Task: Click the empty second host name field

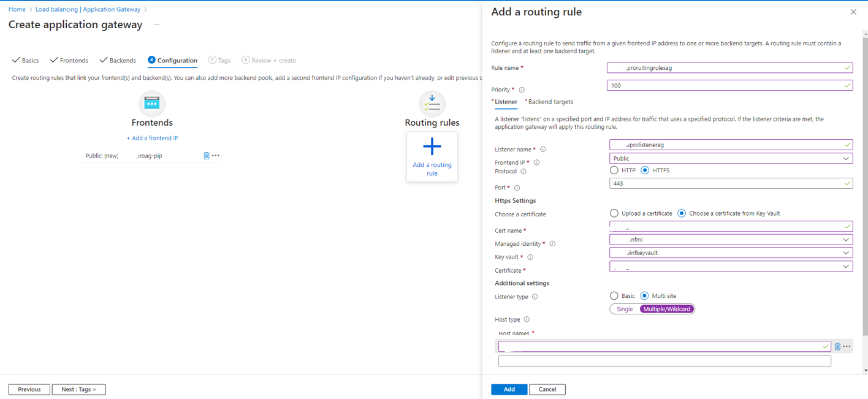Action: tap(664, 361)
